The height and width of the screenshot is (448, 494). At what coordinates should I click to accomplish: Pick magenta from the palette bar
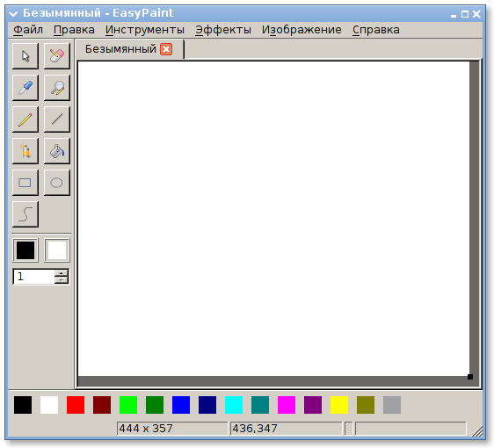(287, 405)
